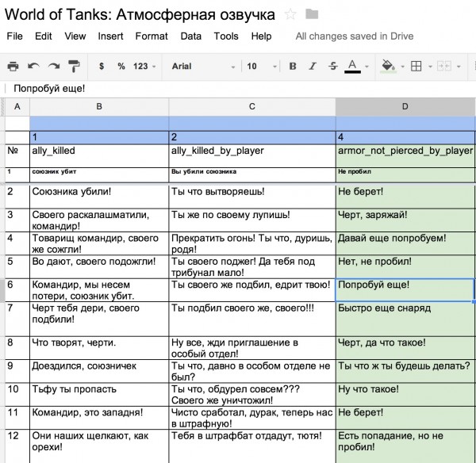
Task: Open the Tools menu
Action: (x=226, y=36)
